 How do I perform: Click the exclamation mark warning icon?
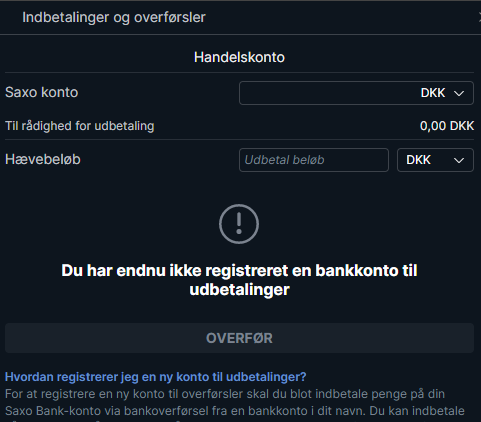coord(239,224)
